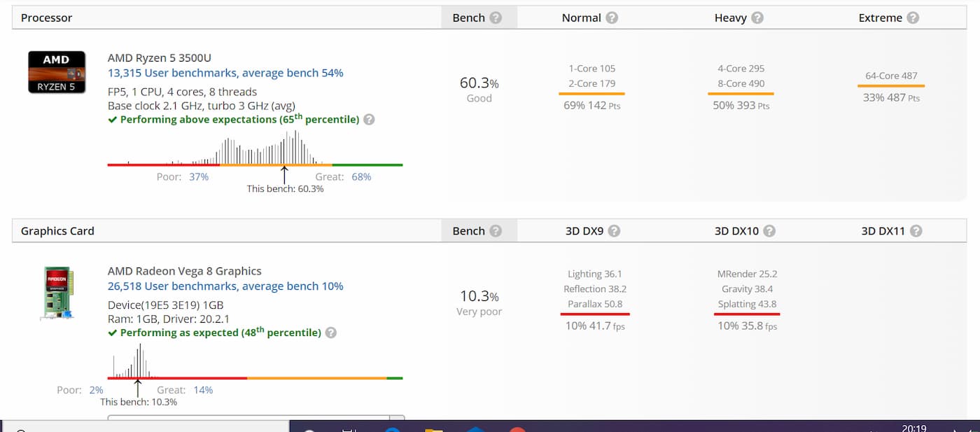The width and height of the screenshot is (980, 432).
Task: Open the 3D DX10 help icon
Action: pyautogui.click(x=769, y=230)
